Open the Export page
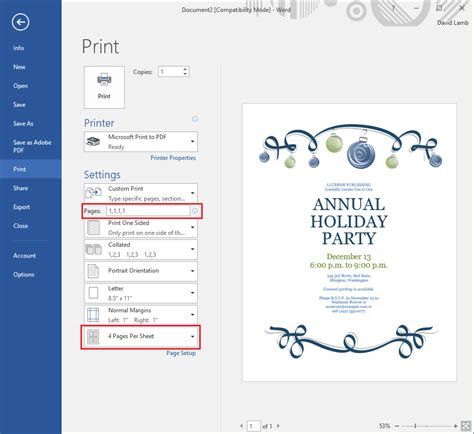Screen dimensions: 474x434 [x=21, y=207]
